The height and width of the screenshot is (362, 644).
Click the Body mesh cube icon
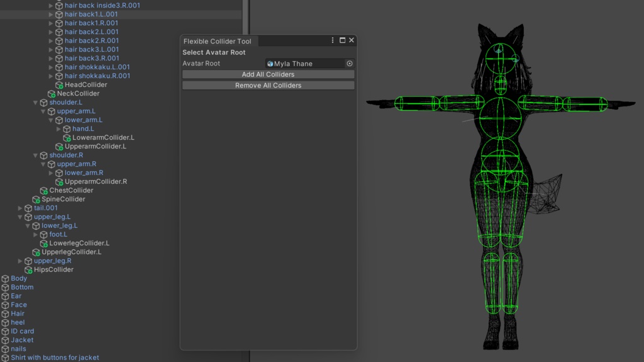[x=5, y=278]
